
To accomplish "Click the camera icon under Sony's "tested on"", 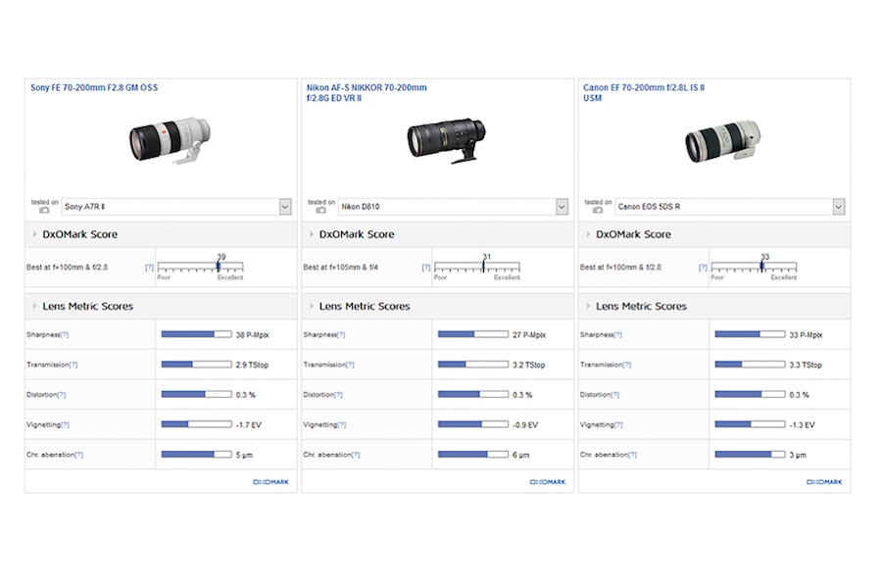I will (x=44, y=211).
